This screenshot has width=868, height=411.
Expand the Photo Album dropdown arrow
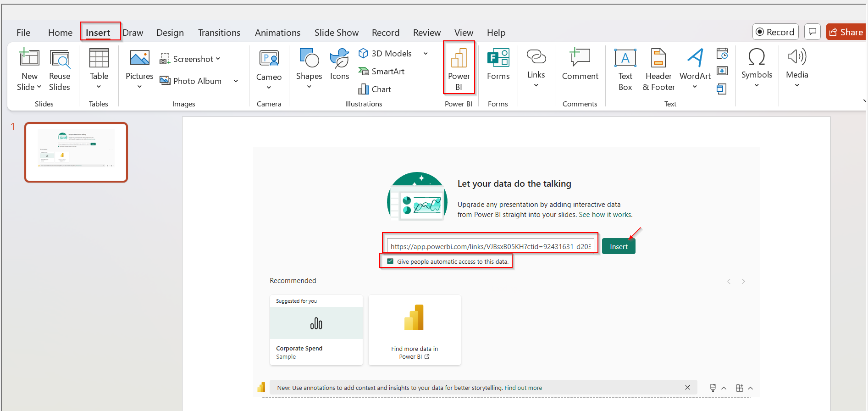236,81
